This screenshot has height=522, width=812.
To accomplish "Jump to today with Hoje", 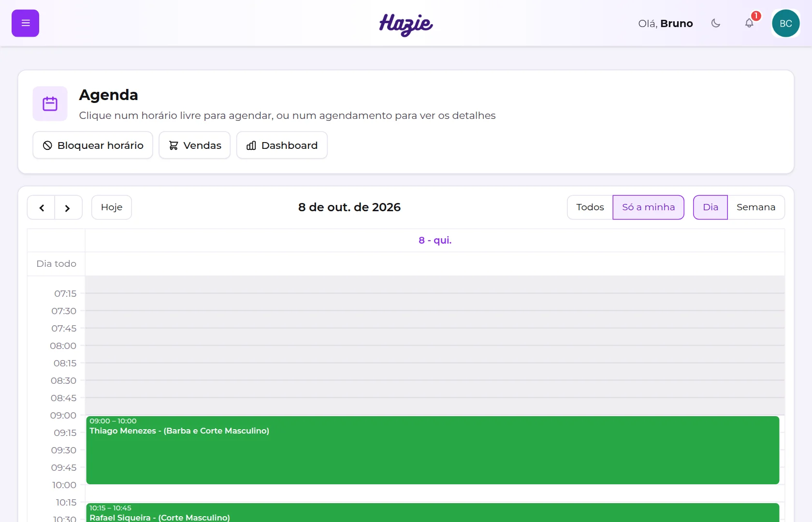I will 112,207.
